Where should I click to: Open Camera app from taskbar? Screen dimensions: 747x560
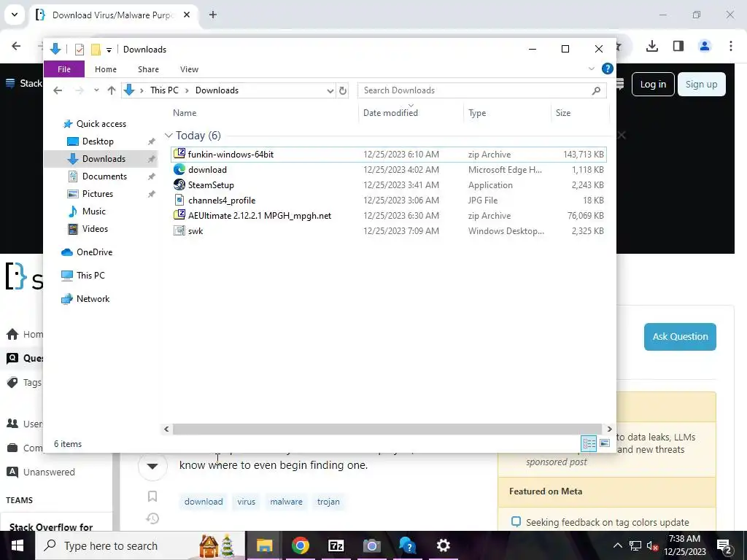(x=371, y=545)
